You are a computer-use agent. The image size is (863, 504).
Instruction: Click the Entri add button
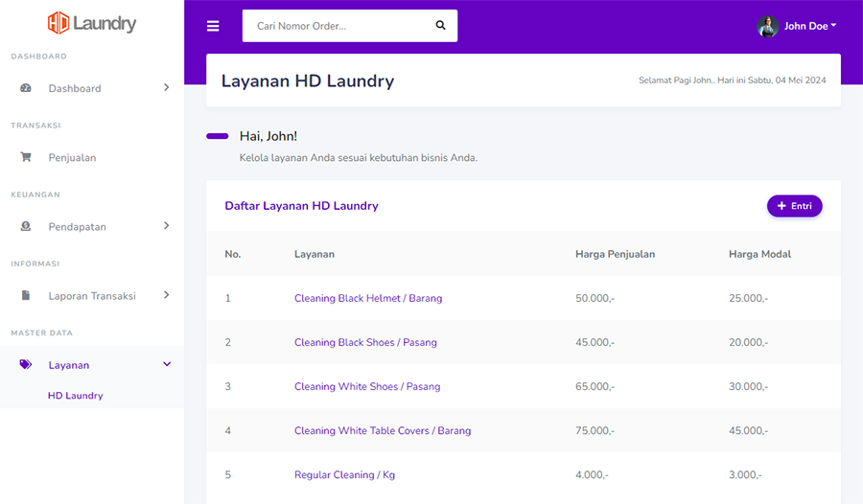click(x=795, y=206)
